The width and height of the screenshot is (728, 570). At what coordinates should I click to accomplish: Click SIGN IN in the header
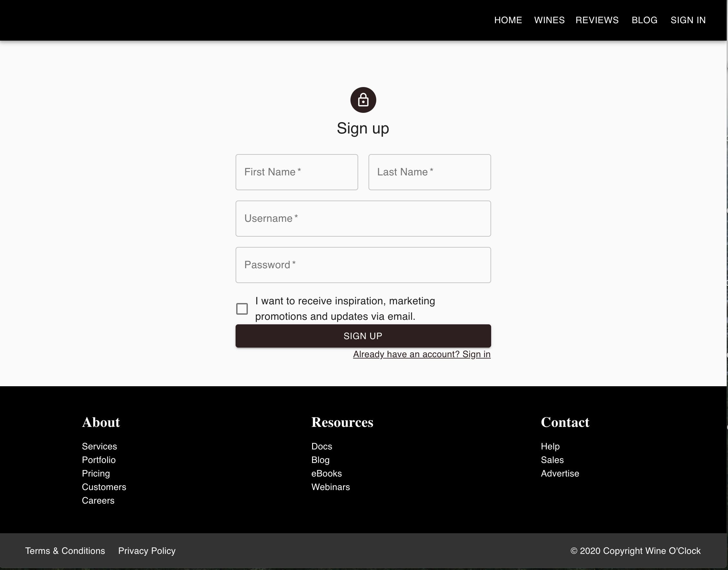click(688, 20)
